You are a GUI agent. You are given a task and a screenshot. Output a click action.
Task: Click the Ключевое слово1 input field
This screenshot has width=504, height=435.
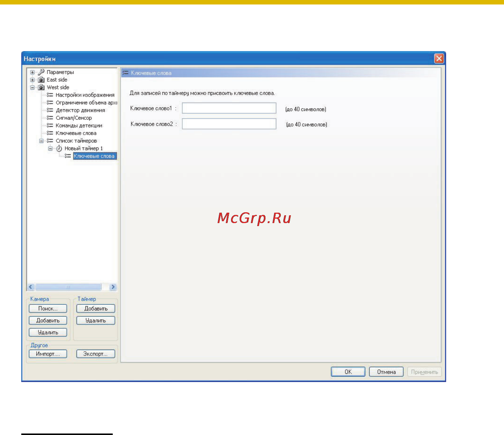229,108
